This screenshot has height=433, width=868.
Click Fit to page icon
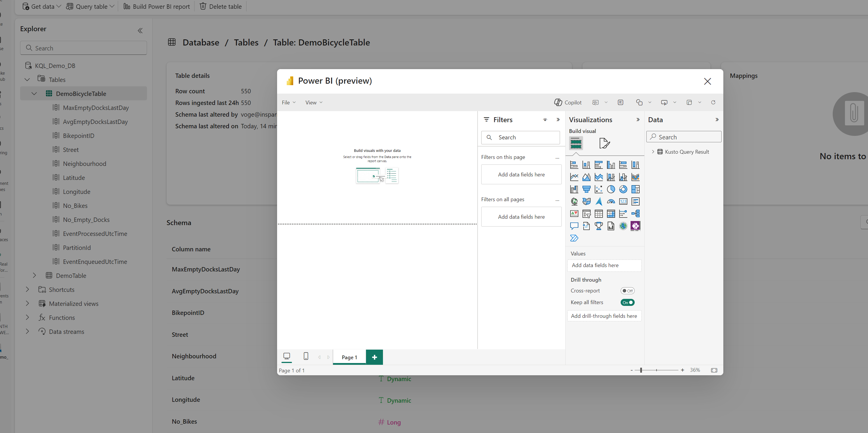pyautogui.click(x=714, y=370)
